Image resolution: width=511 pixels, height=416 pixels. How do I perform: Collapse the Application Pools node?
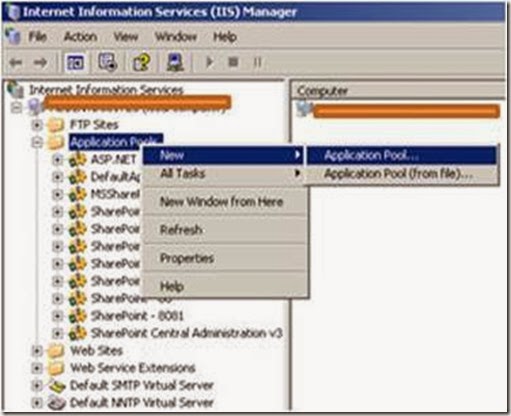click(x=37, y=142)
